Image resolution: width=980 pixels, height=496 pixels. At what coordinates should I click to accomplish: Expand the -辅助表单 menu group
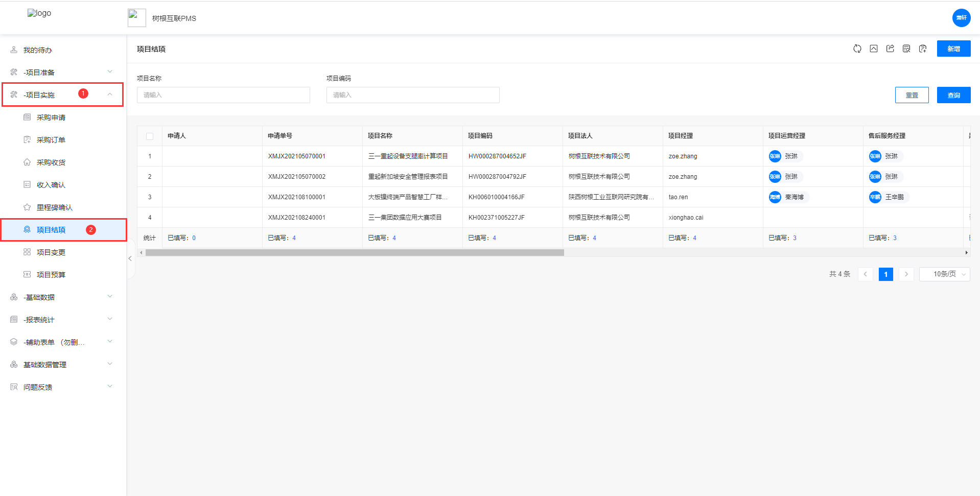pos(63,342)
